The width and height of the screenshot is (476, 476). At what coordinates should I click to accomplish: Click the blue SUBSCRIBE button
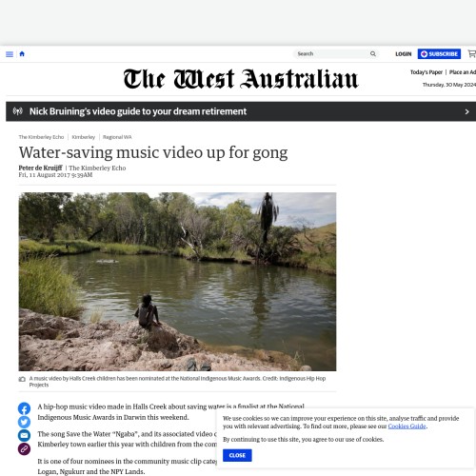pyautogui.click(x=439, y=54)
